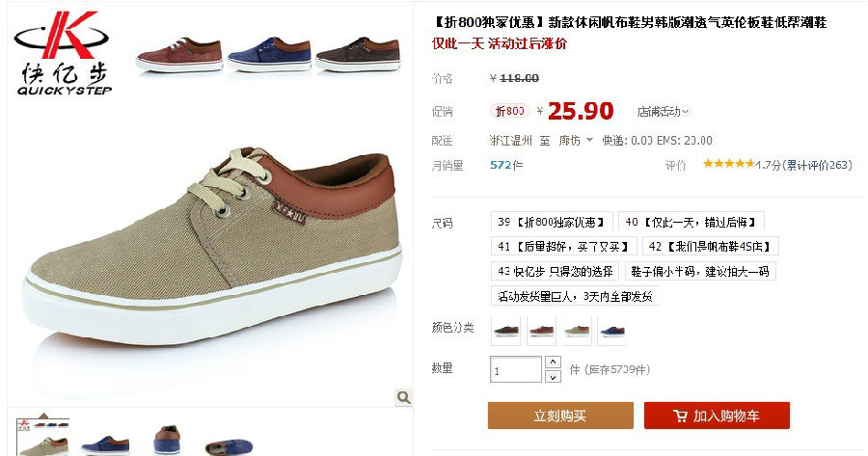868x456 pixels.
Task: Expand the 店铺活动 dropdown
Action: pos(664,112)
